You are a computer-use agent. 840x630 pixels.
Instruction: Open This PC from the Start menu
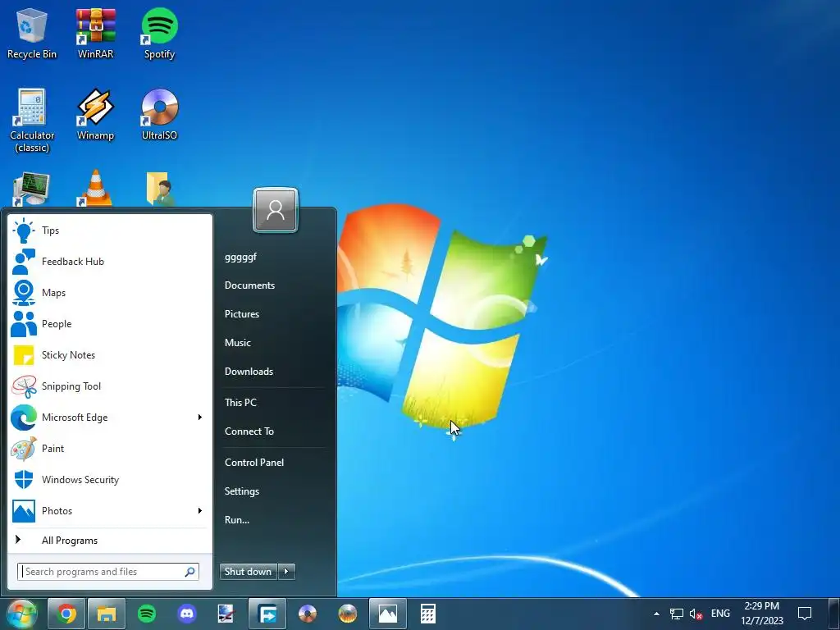(x=240, y=402)
